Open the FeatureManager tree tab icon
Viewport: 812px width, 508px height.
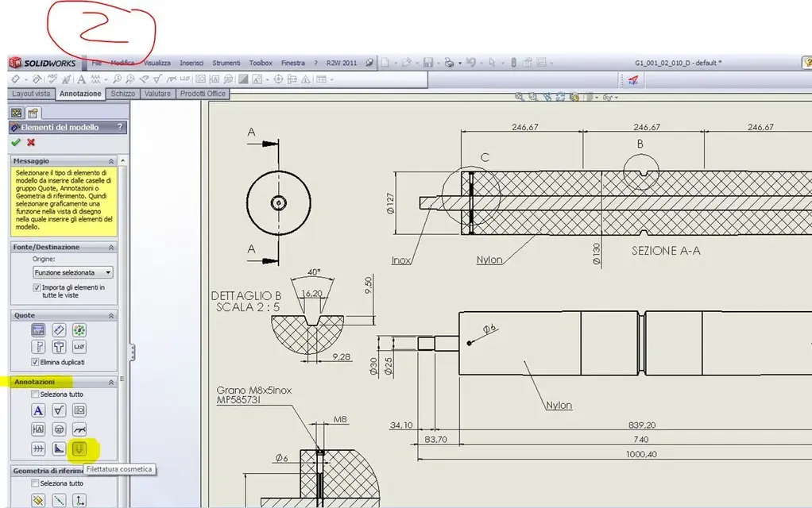pyautogui.click(x=17, y=113)
